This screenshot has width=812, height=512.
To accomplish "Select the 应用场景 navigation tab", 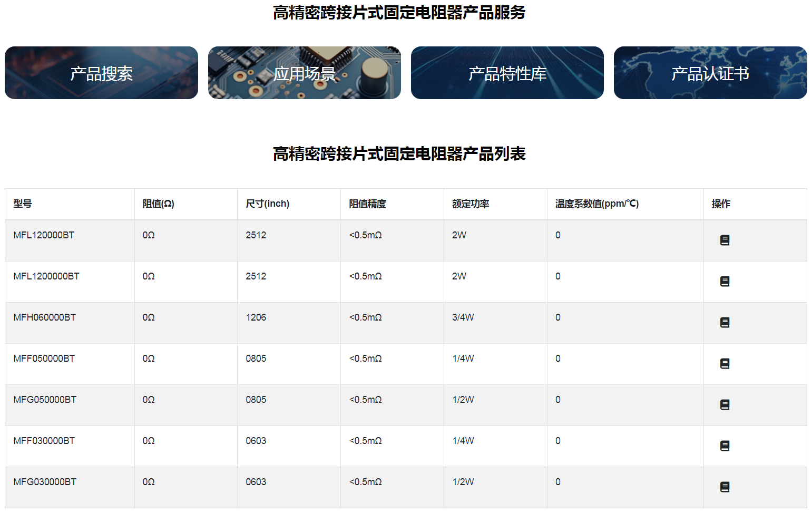I will pyautogui.click(x=304, y=73).
